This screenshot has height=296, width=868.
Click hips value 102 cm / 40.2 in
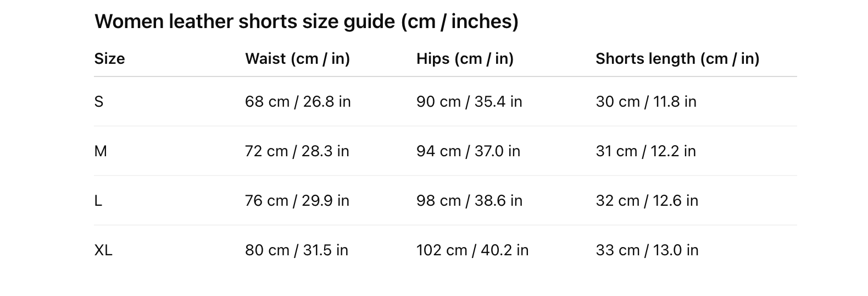tap(472, 250)
